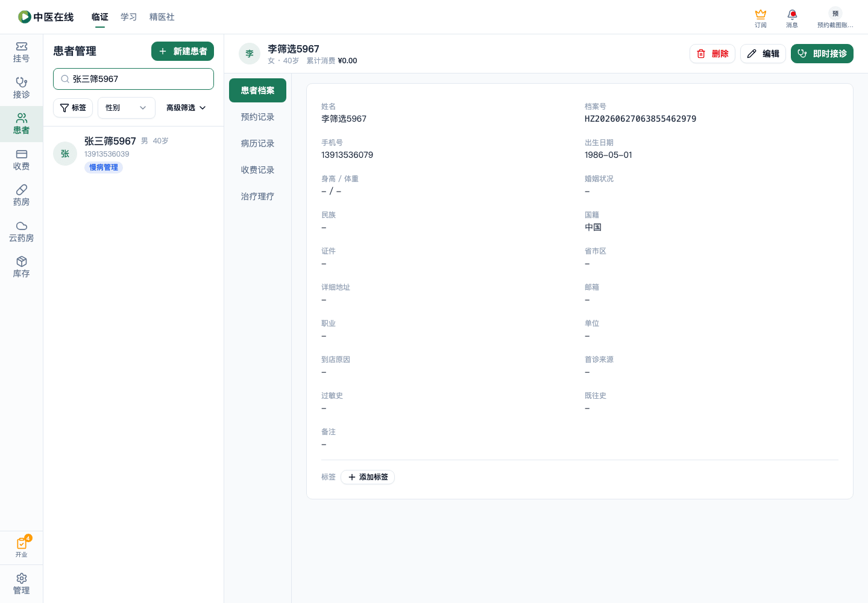The width and height of the screenshot is (868, 603).
Task: Click birth date 1986-05-01
Action: (x=608, y=155)
